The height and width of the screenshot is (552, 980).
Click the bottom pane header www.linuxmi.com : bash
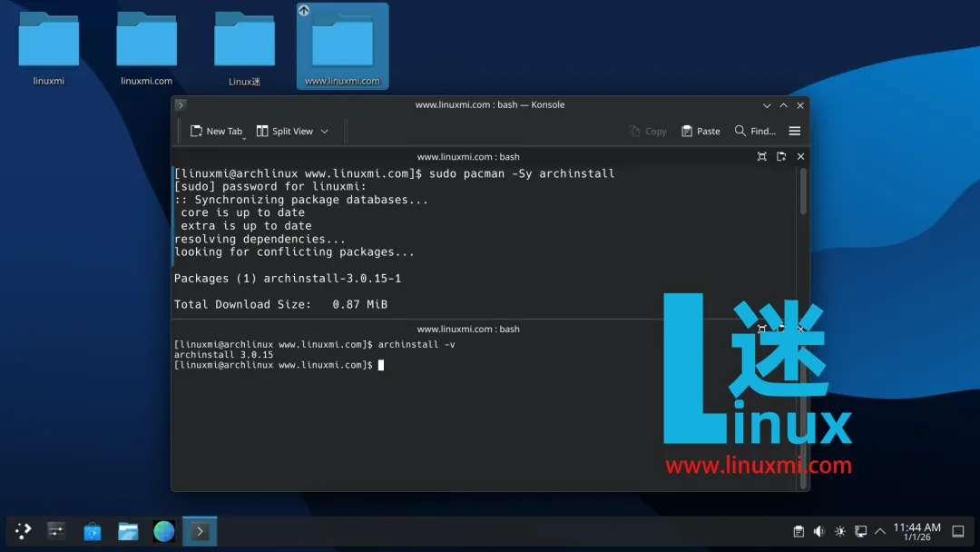(x=468, y=329)
